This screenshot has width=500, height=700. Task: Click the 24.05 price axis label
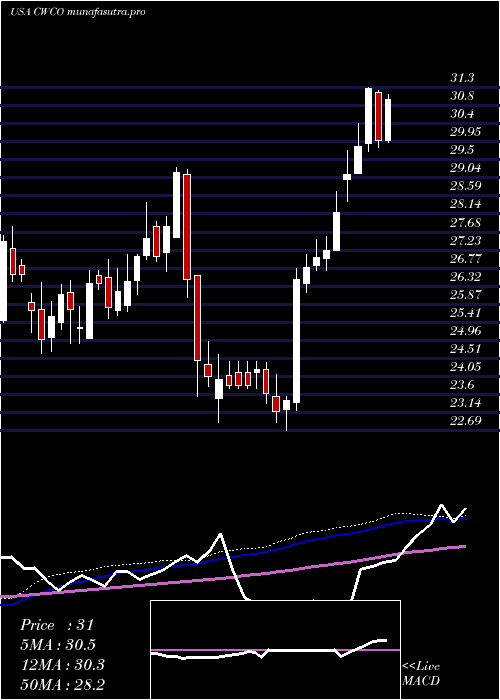pos(465,367)
